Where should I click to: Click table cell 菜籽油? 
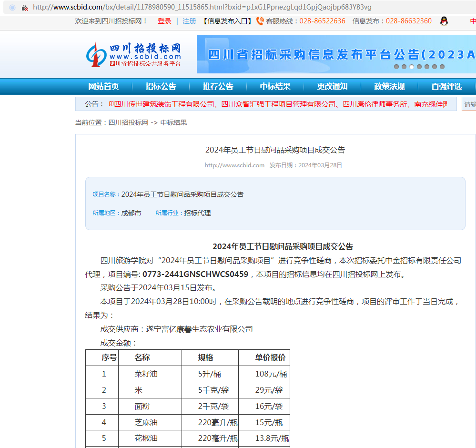[146, 374]
